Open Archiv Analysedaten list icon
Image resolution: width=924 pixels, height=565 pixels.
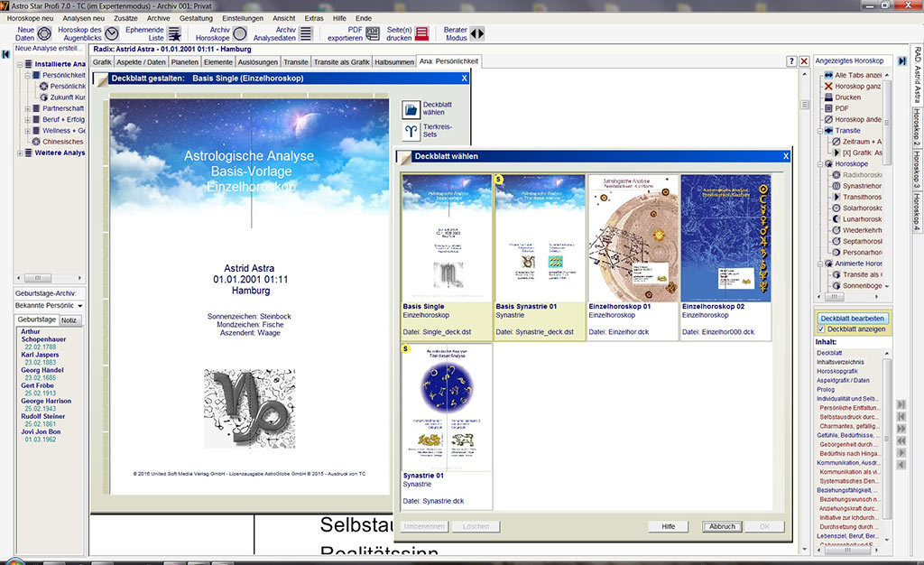[305, 33]
